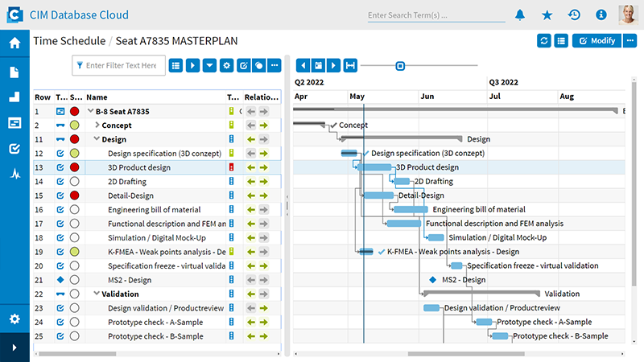Click the favorites star icon
The height and width of the screenshot is (362, 644).
[547, 15]
